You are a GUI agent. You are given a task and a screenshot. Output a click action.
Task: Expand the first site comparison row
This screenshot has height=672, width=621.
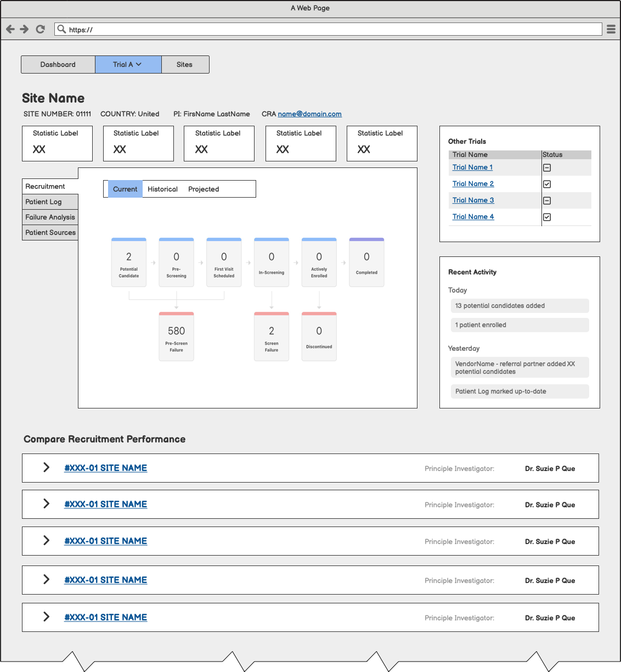(47, 467)
